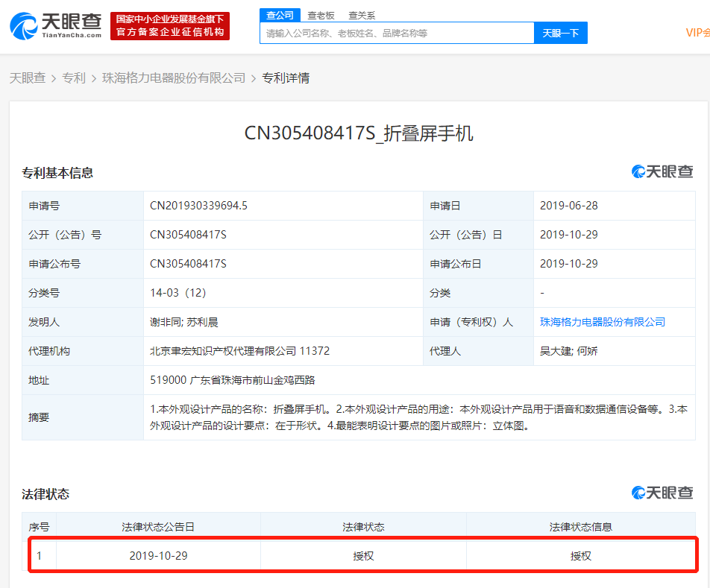Switch to the 查老板 tab

coord(321,15)
